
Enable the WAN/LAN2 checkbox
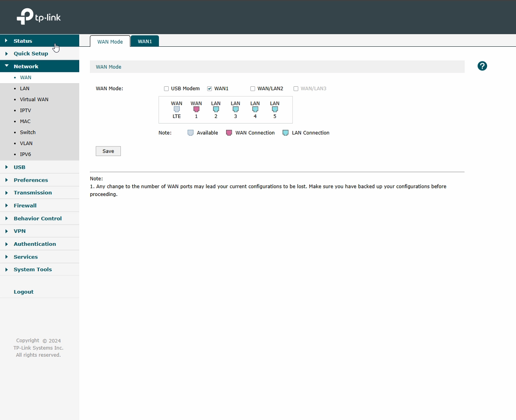point(253,89)
